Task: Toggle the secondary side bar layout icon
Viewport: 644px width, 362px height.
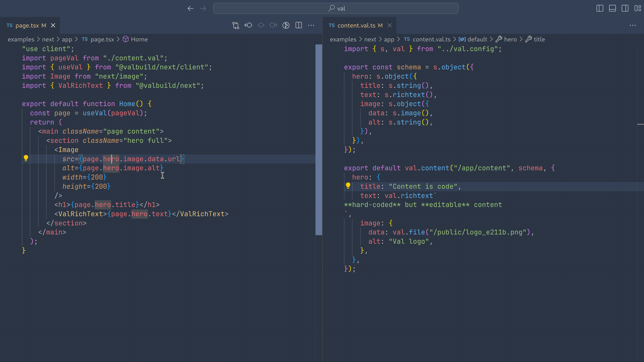Action: 625,8
